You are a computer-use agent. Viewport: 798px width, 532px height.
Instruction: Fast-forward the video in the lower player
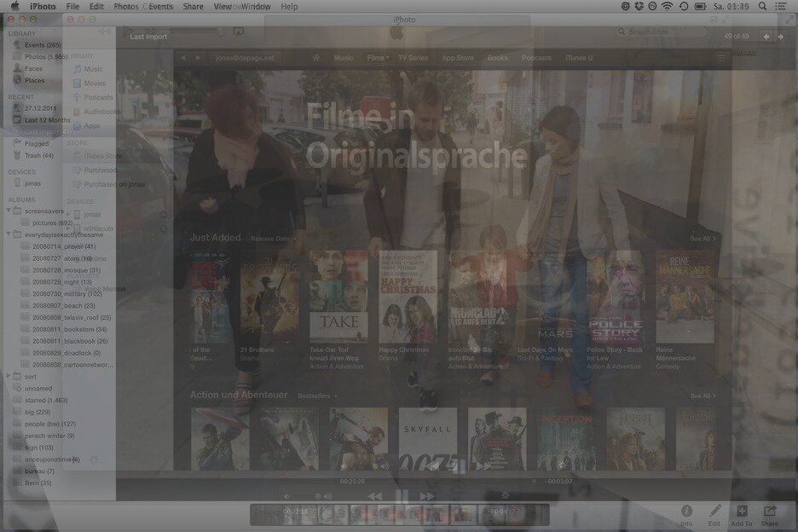tap(426, 496)
